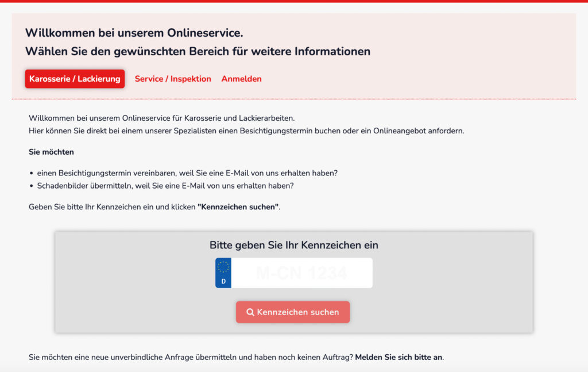588x372 pixels.
Task: Select the Karosserie / Lackierung tab
Action: tap(75, 79)
